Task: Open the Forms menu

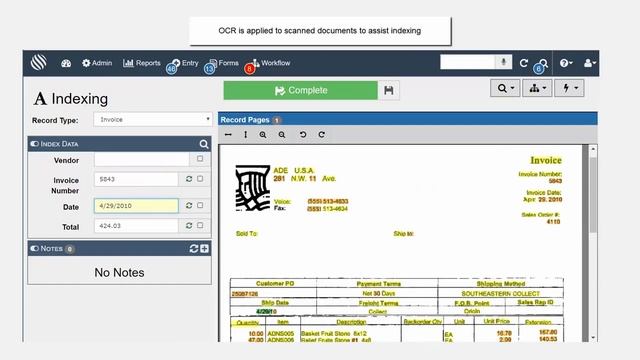Action: (x=224, y=63)
